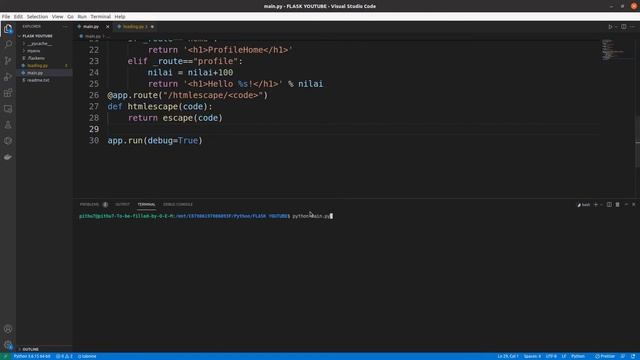Screen dimensions: 640x360
Task: Change indentation via Spaces: 4
Action: point(532,356)
